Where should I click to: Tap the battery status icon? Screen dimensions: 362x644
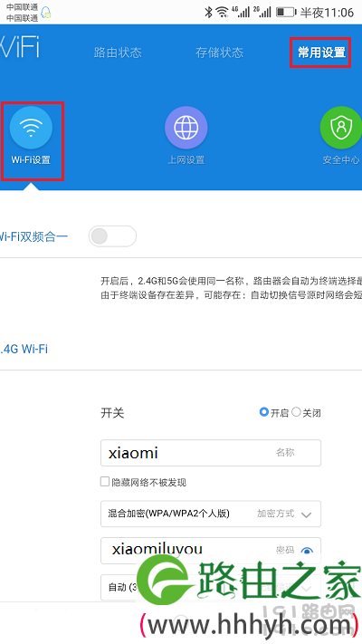click(x=286, y=13)
